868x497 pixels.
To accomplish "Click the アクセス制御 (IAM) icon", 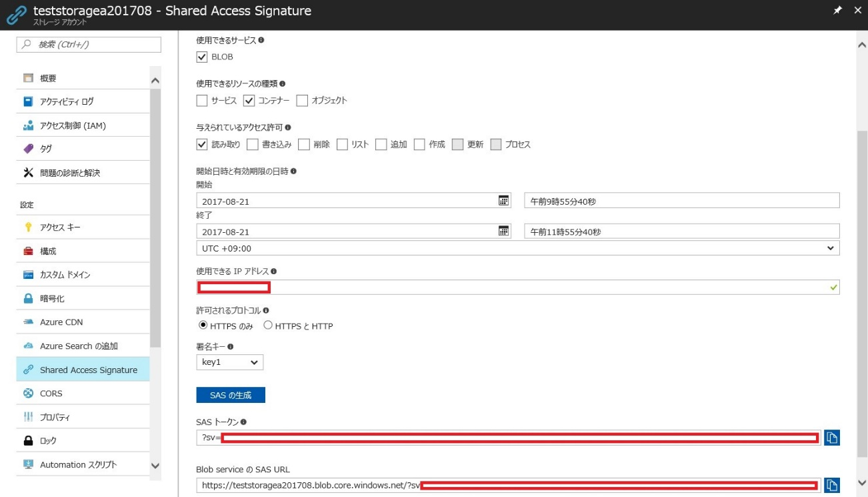I will tap(28, 125).
